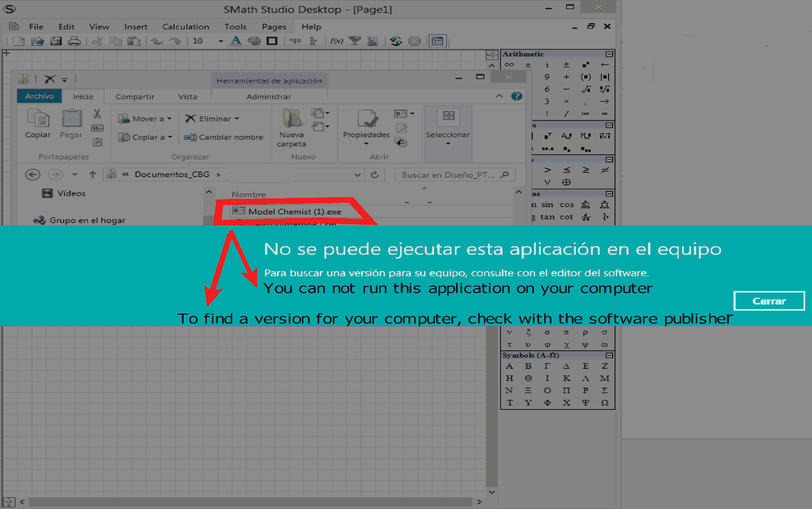Switch to the Vista tab

(x=188, y=96)
